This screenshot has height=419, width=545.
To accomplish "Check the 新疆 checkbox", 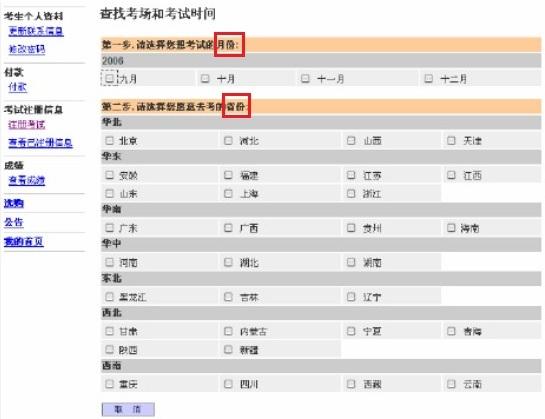I will [228, 349].
